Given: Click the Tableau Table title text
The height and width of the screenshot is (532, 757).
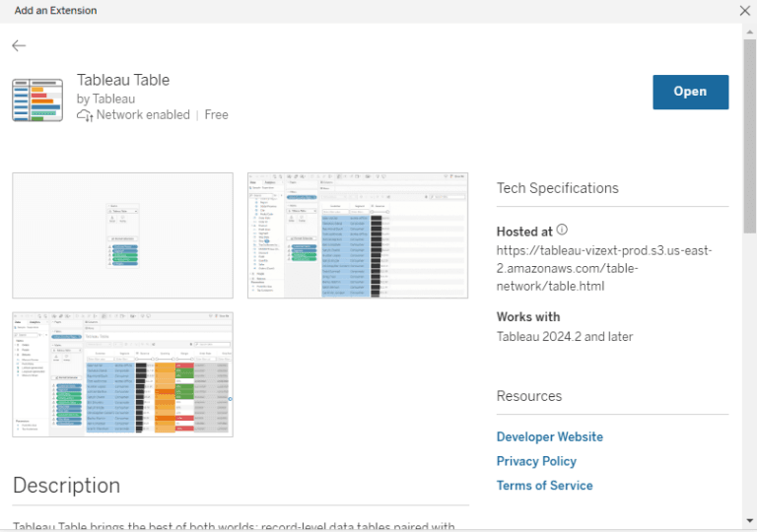Looking at the screenshot, I should pyautogui.click(x=123, y=80).
